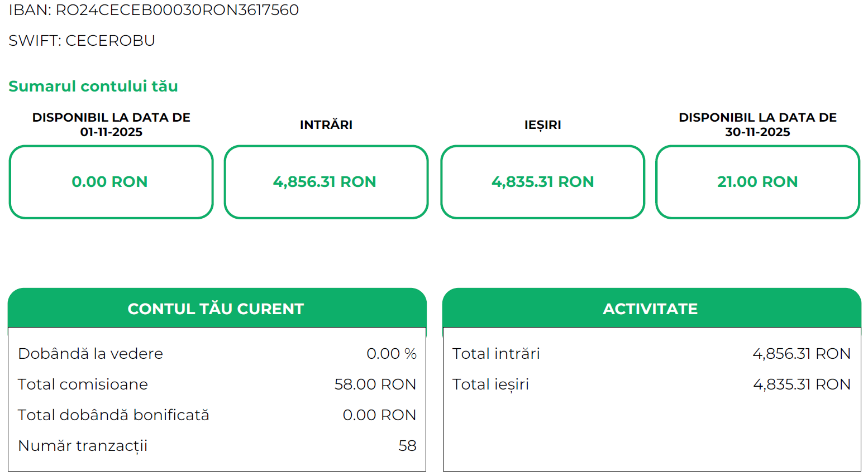This screenshot has height=476, width=868.
Task: Click the Dobândă la vedere row label
Action: [x=90, y=354]
